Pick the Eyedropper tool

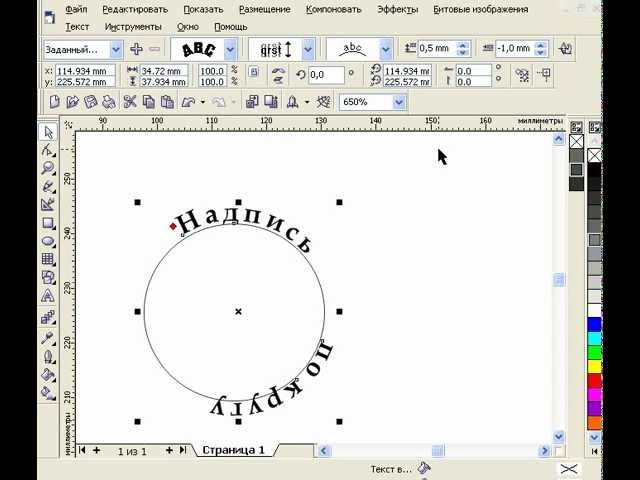47,338
